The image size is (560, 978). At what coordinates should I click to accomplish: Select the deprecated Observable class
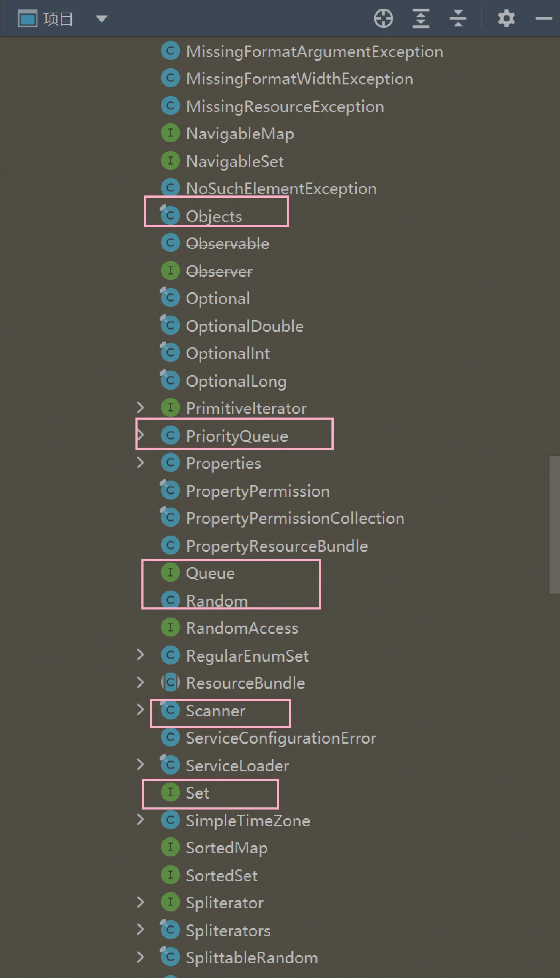[x=227, y=243]
